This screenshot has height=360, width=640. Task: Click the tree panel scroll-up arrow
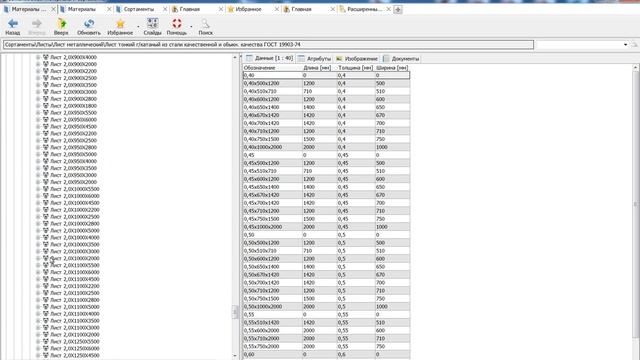(x=235, y=58)
